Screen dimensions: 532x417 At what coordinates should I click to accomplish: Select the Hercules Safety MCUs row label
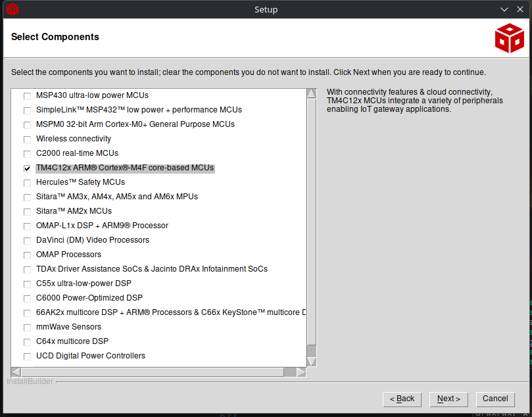click(80, 182)
